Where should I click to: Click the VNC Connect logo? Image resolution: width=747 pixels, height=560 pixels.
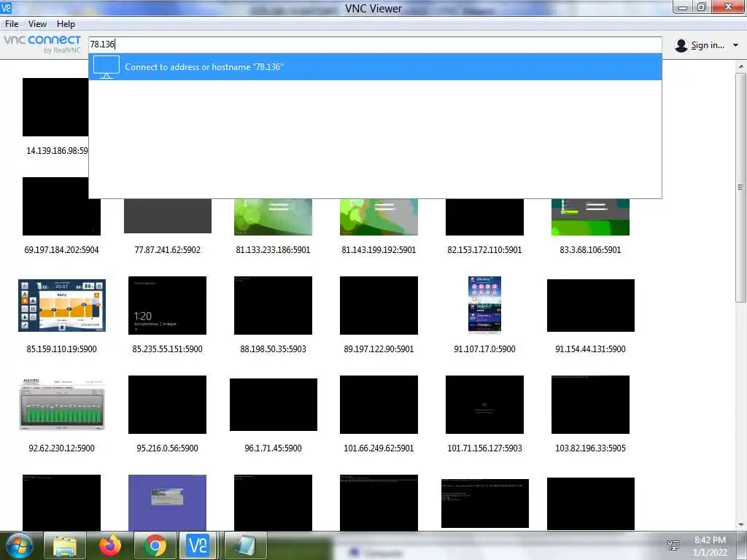point(43,44)
